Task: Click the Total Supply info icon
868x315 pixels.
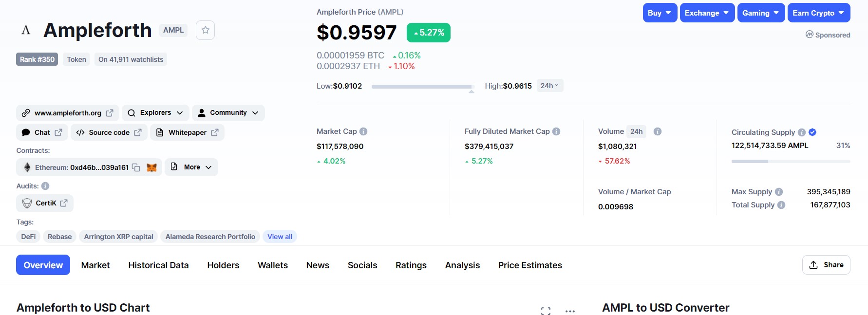Action: (781, 205)
